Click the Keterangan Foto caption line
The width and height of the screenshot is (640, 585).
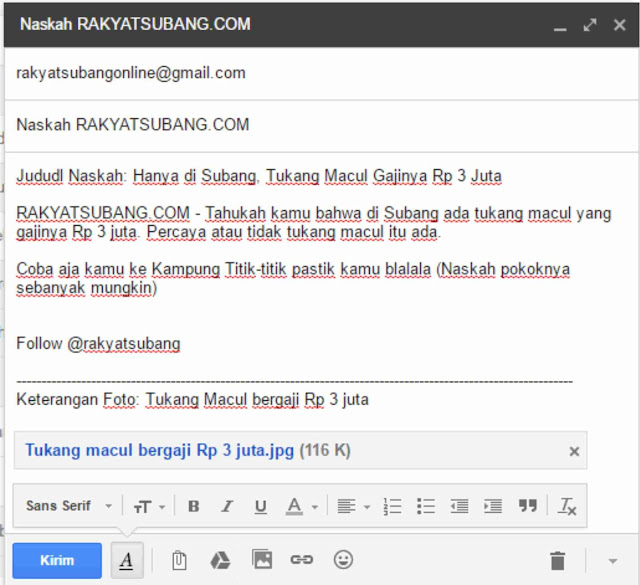[192, 399]
